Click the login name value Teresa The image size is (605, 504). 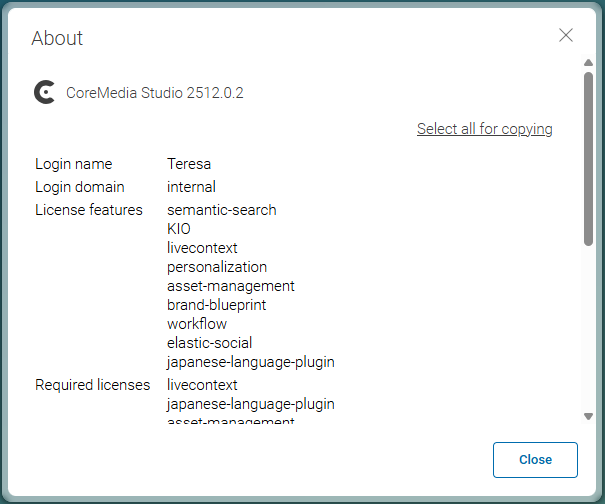[189, 164]
